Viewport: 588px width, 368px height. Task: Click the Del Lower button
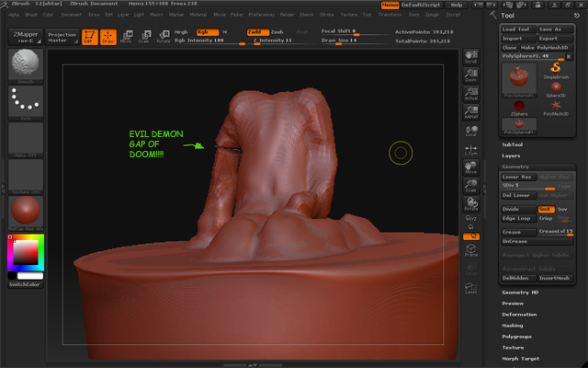pos(518,196)
